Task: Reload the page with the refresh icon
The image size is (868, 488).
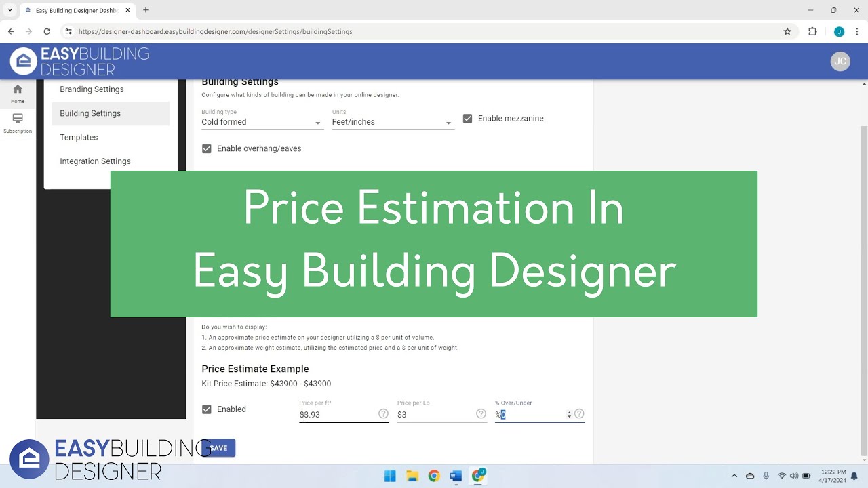Action: [x=47, y=31]
